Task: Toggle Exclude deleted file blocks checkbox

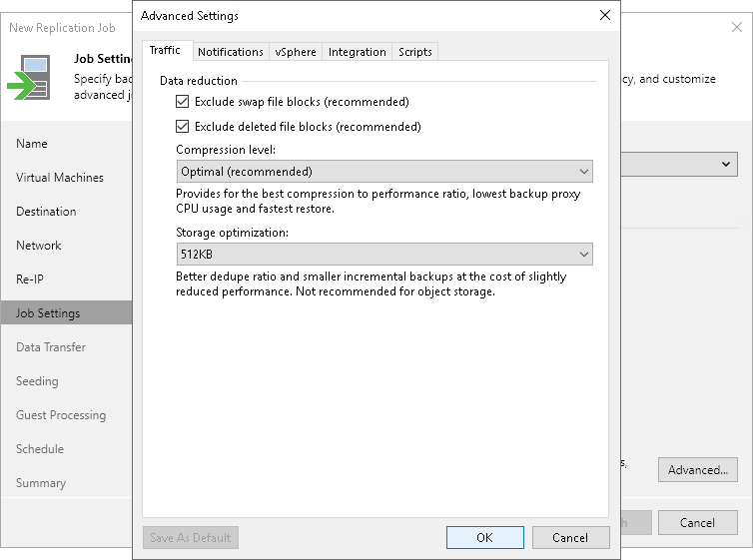Action: 183,127
